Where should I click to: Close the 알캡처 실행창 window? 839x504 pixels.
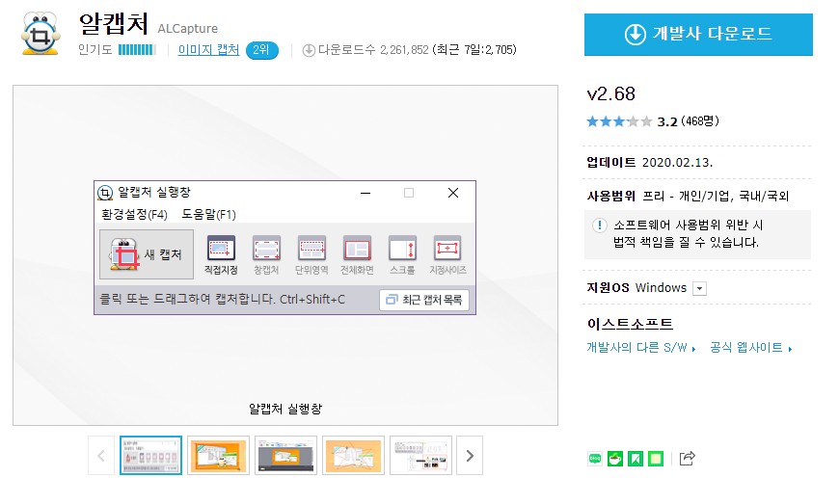point(453,193)
